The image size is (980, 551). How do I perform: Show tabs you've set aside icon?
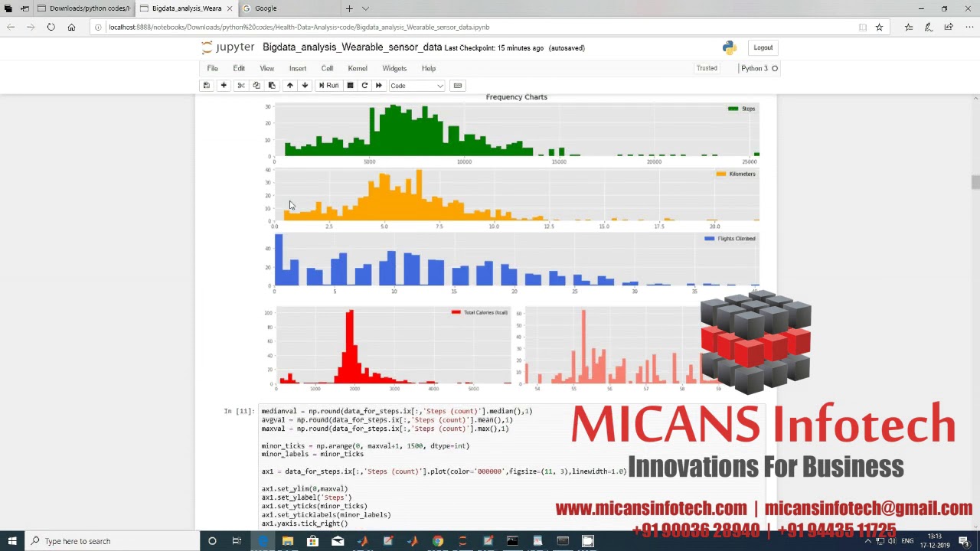coord(8,8)
